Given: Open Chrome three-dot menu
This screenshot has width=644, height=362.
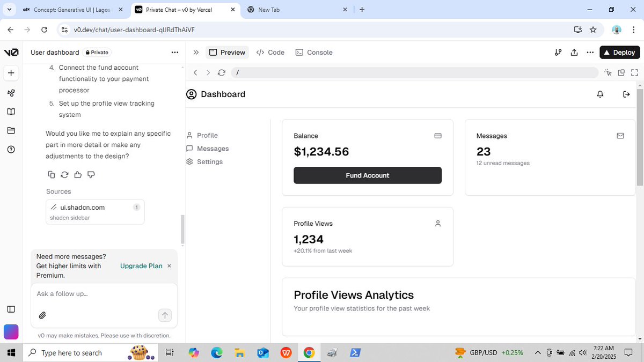Looking at the screenshot, I should point(633,29).
